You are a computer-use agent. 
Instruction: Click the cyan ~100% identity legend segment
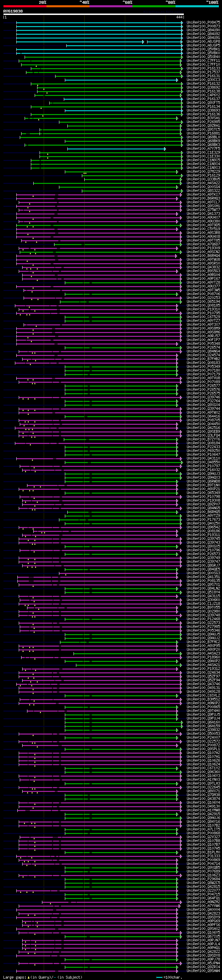[197, 6]
